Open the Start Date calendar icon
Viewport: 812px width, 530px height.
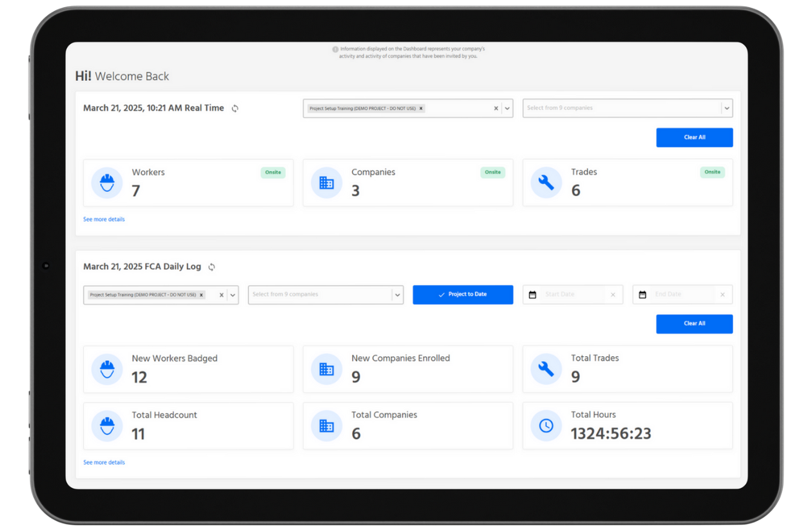click(x=532, y=295)
